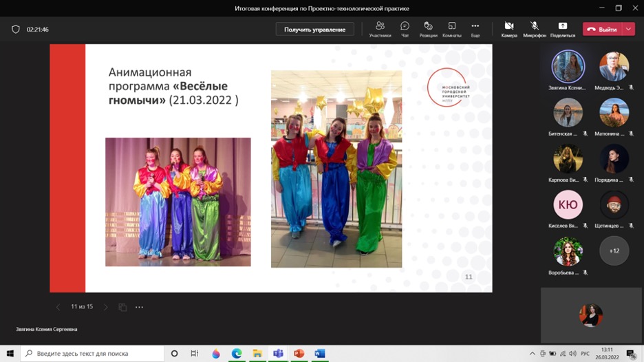This screenshot has height=362, width=644.
Task: Toggle the Камера camera on
Action: (509, 29)
